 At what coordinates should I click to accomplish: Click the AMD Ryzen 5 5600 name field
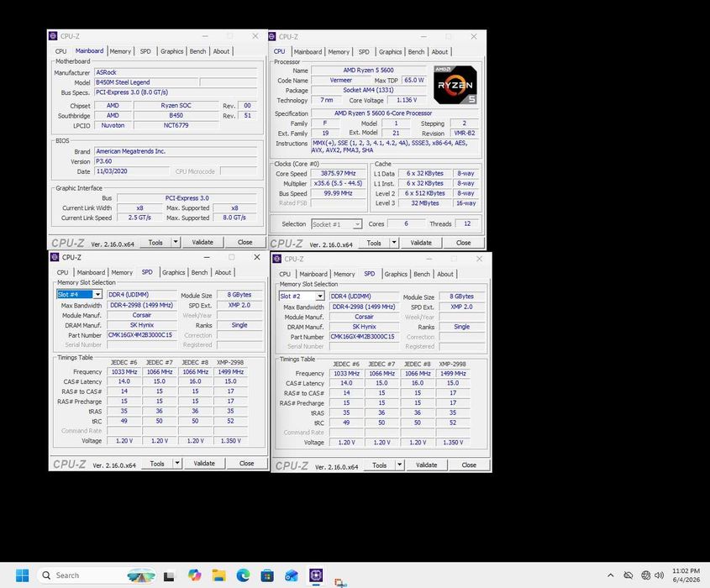pos(369,71)
